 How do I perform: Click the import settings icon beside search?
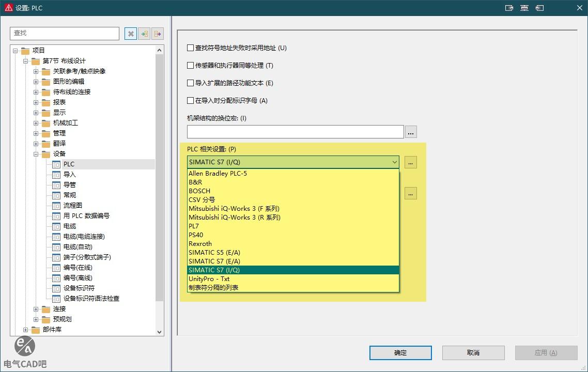(144, 34)
